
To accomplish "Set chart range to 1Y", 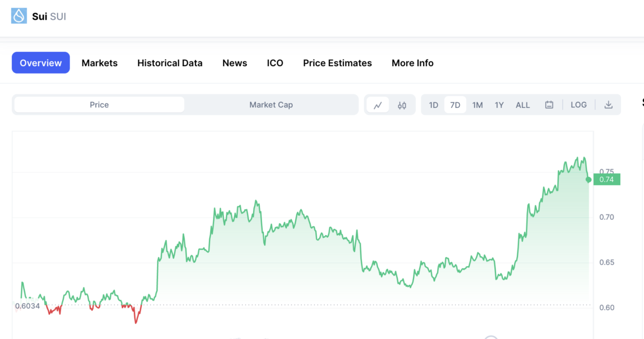I will click(499, 105).
